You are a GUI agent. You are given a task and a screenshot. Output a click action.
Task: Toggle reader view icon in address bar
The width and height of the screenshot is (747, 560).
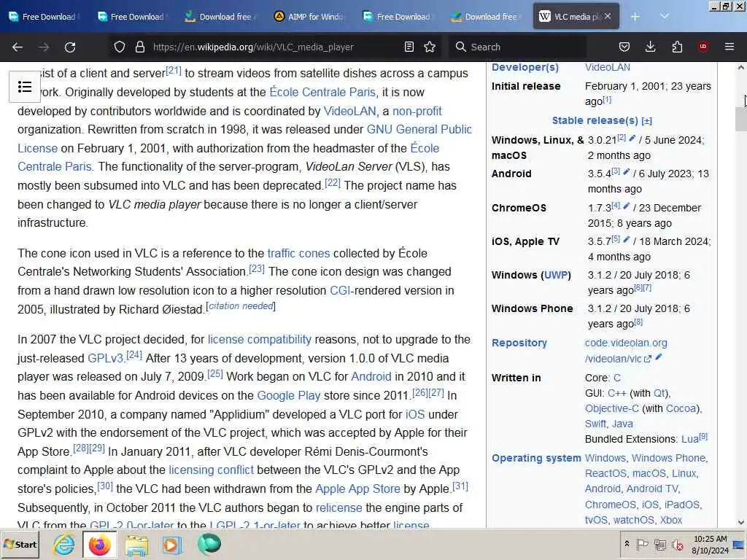coord(409,47)
